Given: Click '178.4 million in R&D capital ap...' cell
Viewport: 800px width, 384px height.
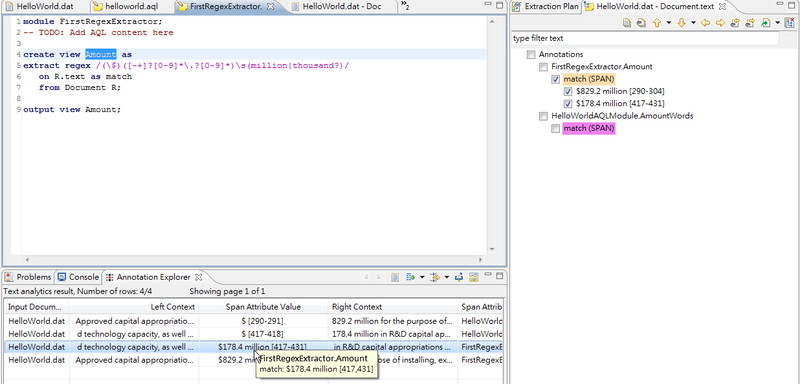Looking at the screenshot, I should tap(392, 334).
